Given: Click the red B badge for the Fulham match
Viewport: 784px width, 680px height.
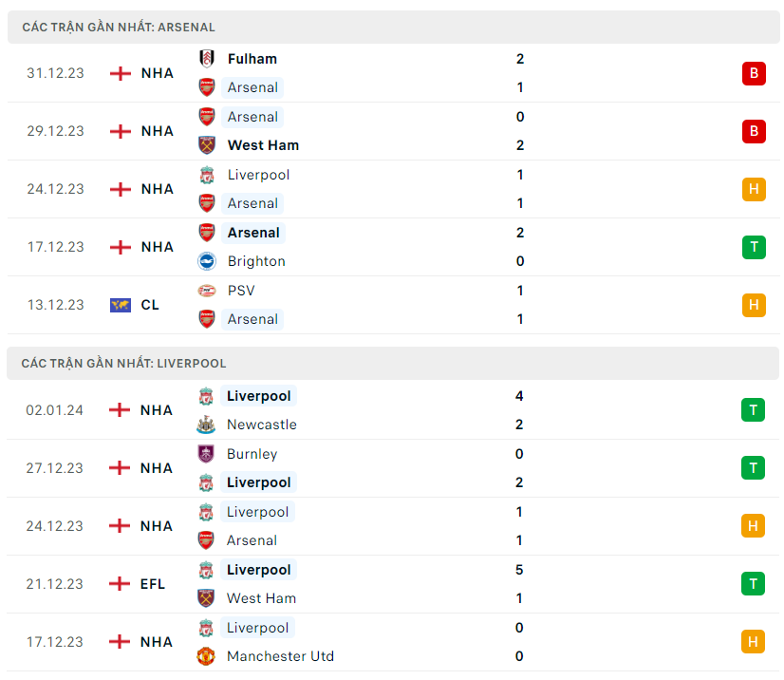Looking at the screenshot, I should click(x=754, y=73).
